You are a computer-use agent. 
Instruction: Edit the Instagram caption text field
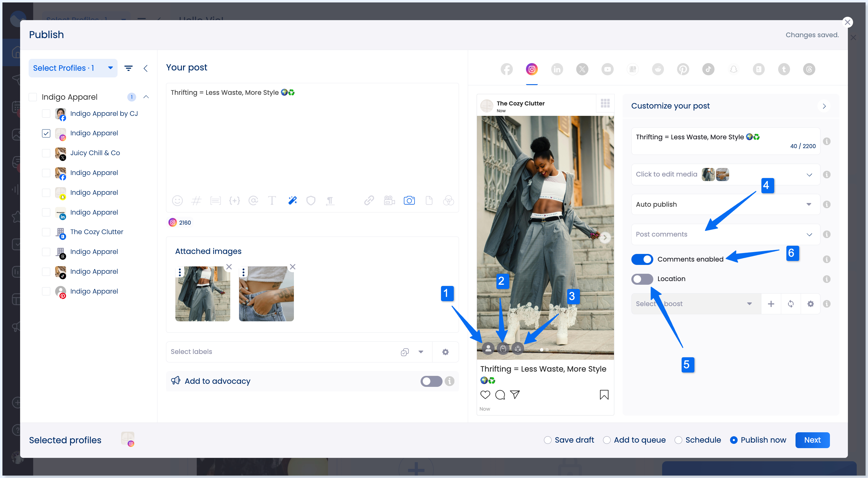[725, 141]
